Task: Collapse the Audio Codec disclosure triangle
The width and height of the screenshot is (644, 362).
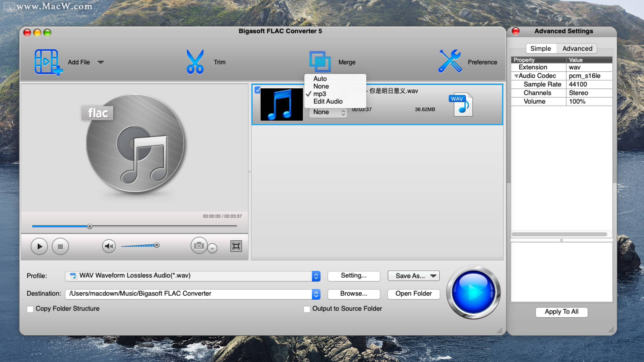Action: click(516, 76)
